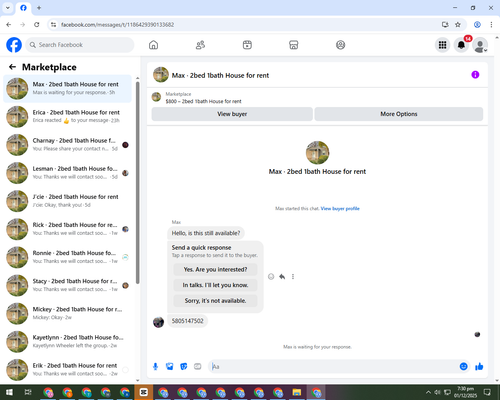Click the browser address bar URL
The height and width of the screenshot is (400, 500).
(117, 25)
